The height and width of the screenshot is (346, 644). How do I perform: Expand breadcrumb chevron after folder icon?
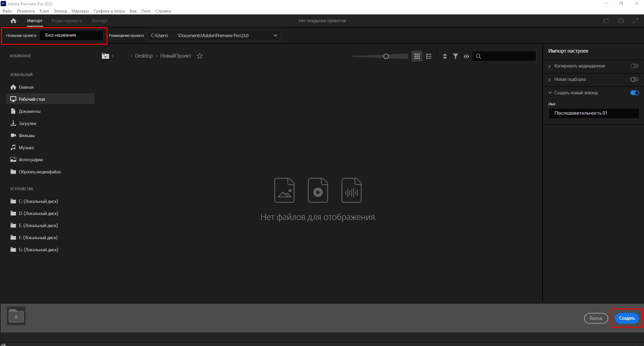coord(113,56)
